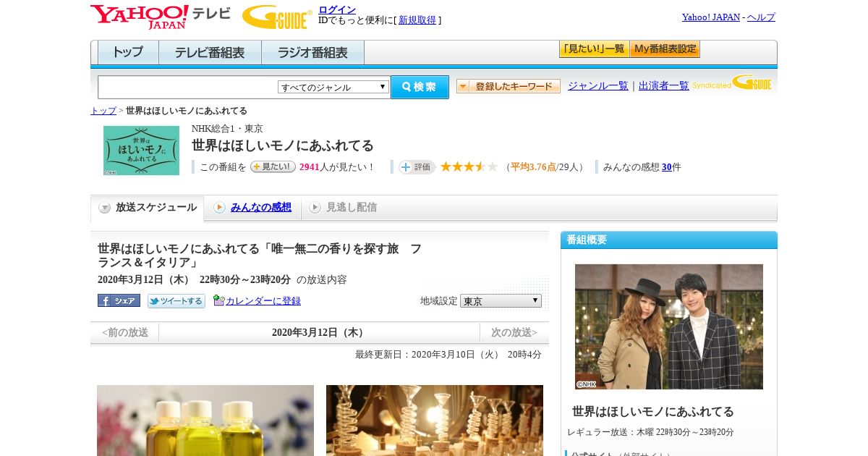This screenshot has height=456, width=868.
Task: Switch to the トップ tab
Action: pyautogui.click(x=128, y=53)
